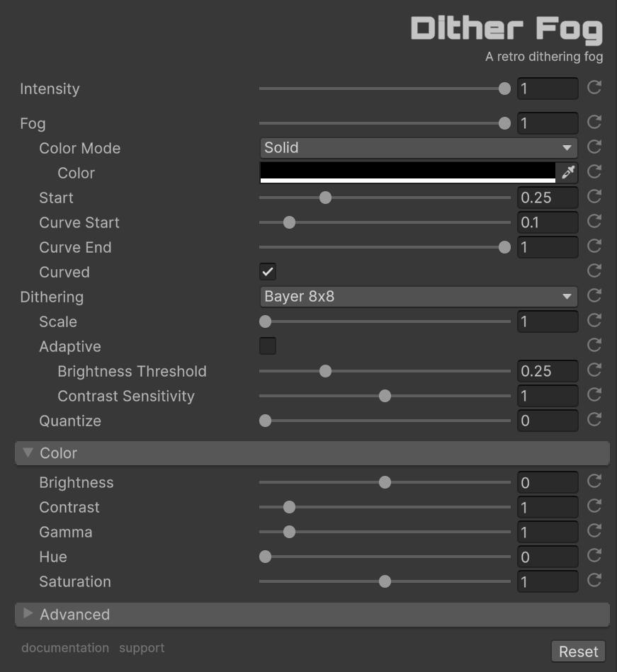Open the documentation link
This screenshot has height=672, width=617.
(x=65, y=648)
